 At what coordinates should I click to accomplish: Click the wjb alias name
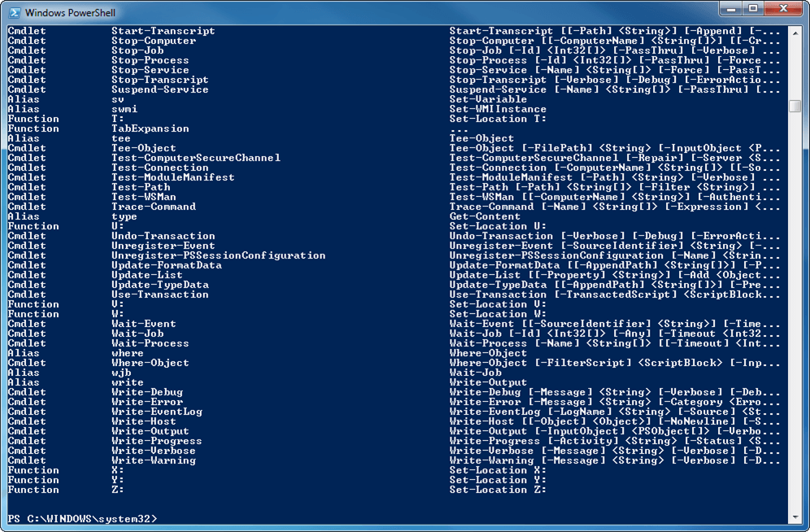pyautogui.click(x=121, y=373)
